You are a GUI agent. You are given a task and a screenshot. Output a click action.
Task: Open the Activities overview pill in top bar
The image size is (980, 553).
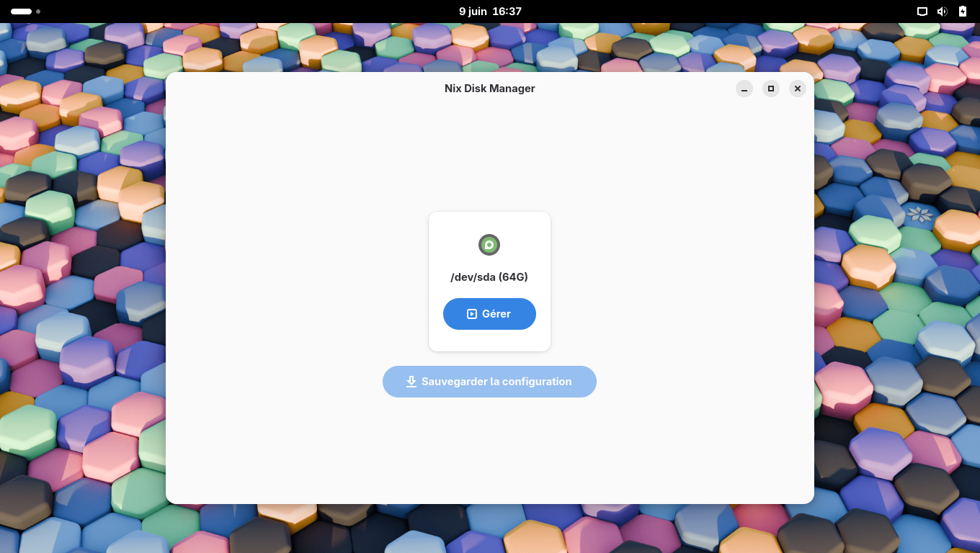point(25,12)
